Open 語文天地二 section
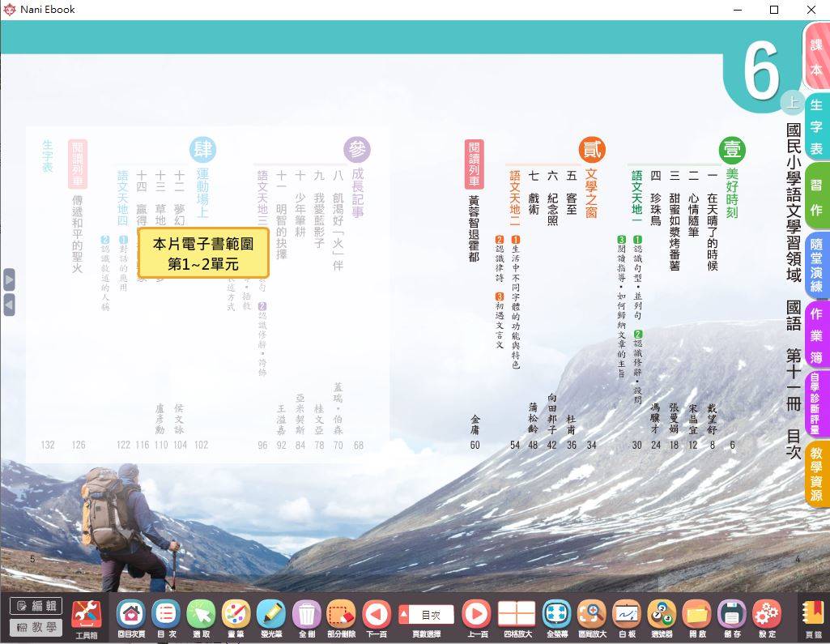The height and width of the screenshot is (644, 830). point(514,198)
